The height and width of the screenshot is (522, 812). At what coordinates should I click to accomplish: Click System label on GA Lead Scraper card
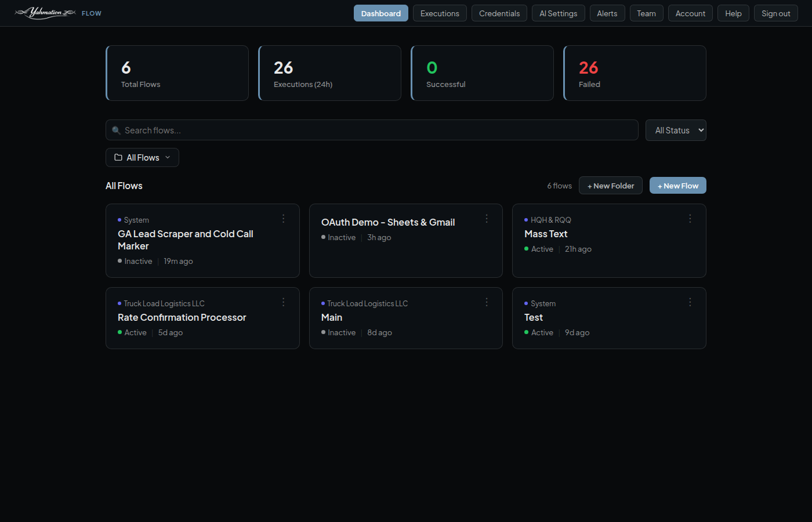(x=136, y=220)
